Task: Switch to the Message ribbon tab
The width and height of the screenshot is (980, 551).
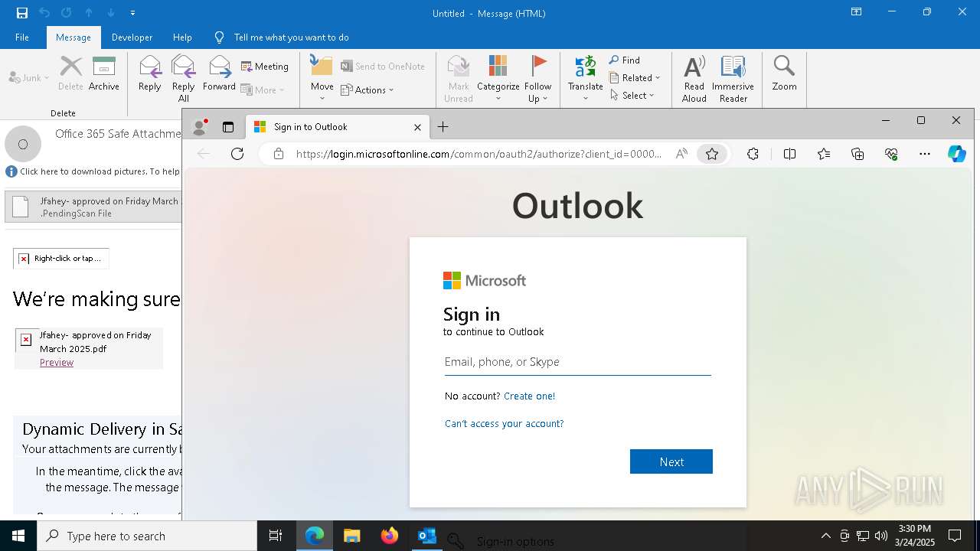Action: [x=73, y=37]
